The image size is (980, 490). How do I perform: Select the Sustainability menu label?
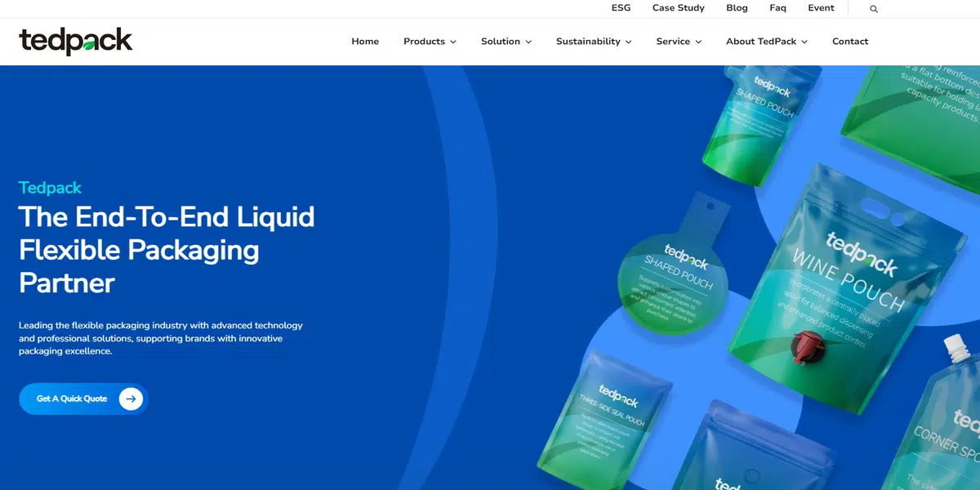588,42
